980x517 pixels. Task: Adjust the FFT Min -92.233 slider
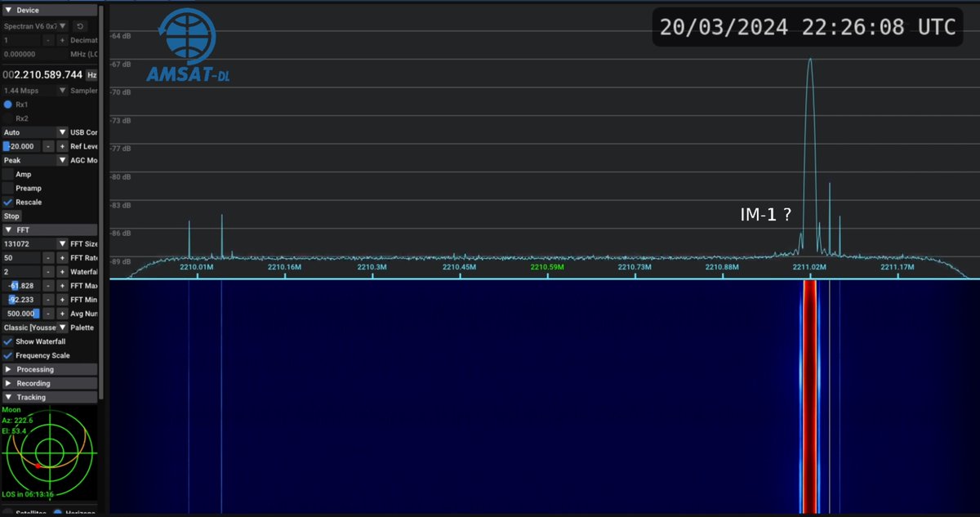pos(21,300)
